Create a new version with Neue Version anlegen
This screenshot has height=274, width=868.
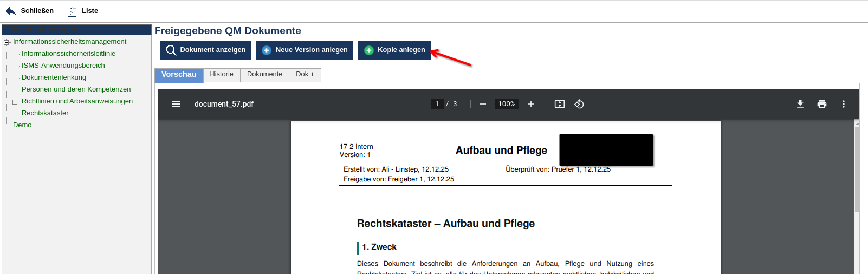pos(305,50)
